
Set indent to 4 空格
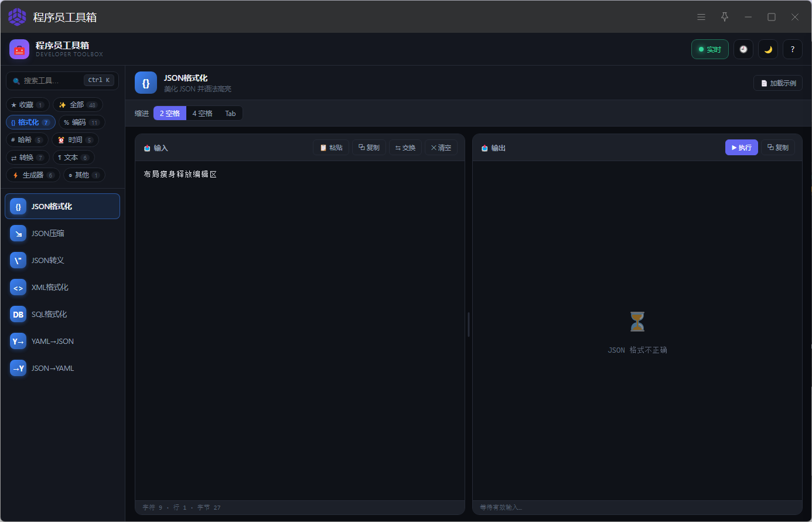coord(202,113)
